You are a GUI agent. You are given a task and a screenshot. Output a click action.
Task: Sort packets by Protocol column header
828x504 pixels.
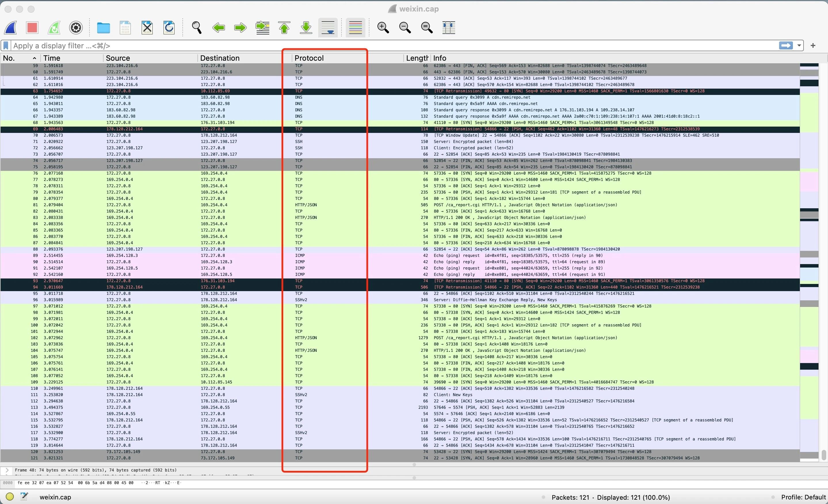[x=309, y=58]
